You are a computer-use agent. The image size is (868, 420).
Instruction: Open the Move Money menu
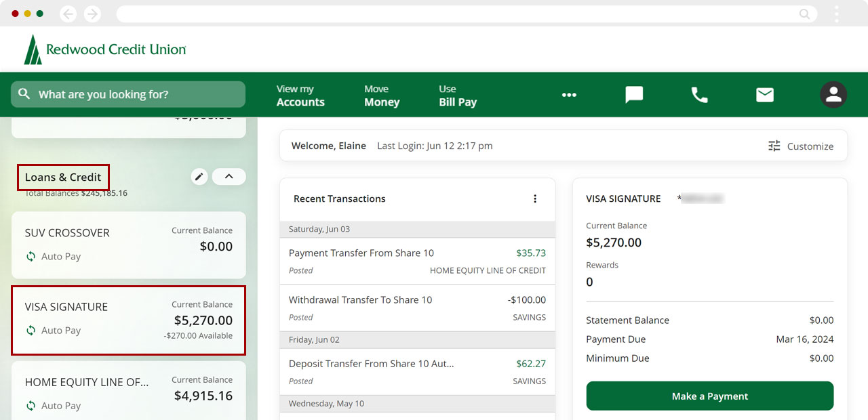point(382,96)
